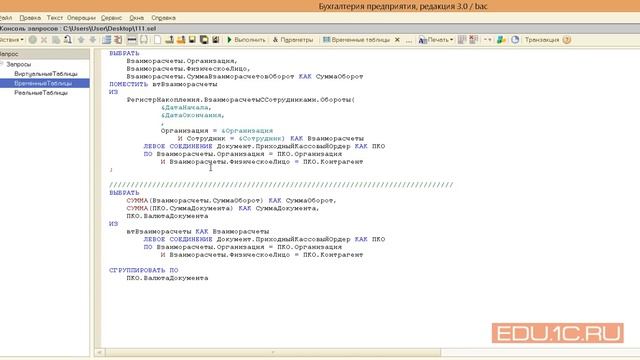Run the query with Выполнить button
Image resolution: width=640 pixels, height=360 pixels.
pyautogui.click(x=246, y=40)
